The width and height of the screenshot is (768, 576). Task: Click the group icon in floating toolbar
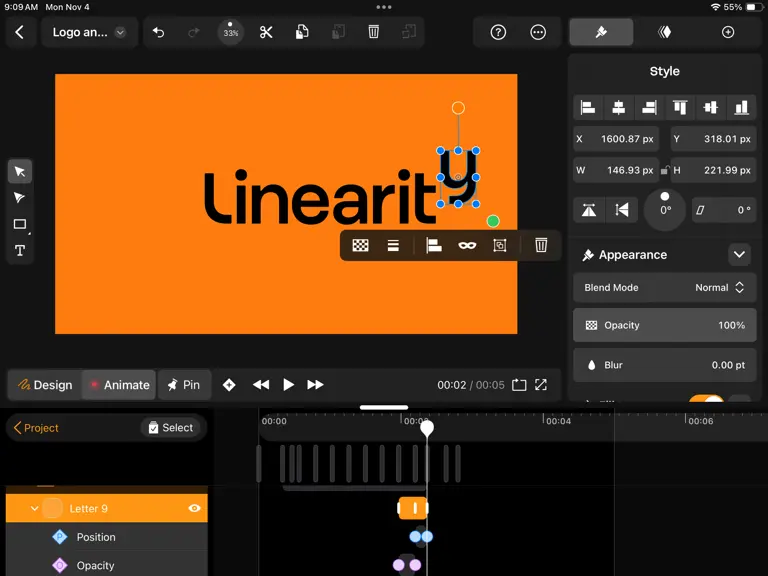click(500, 245)
